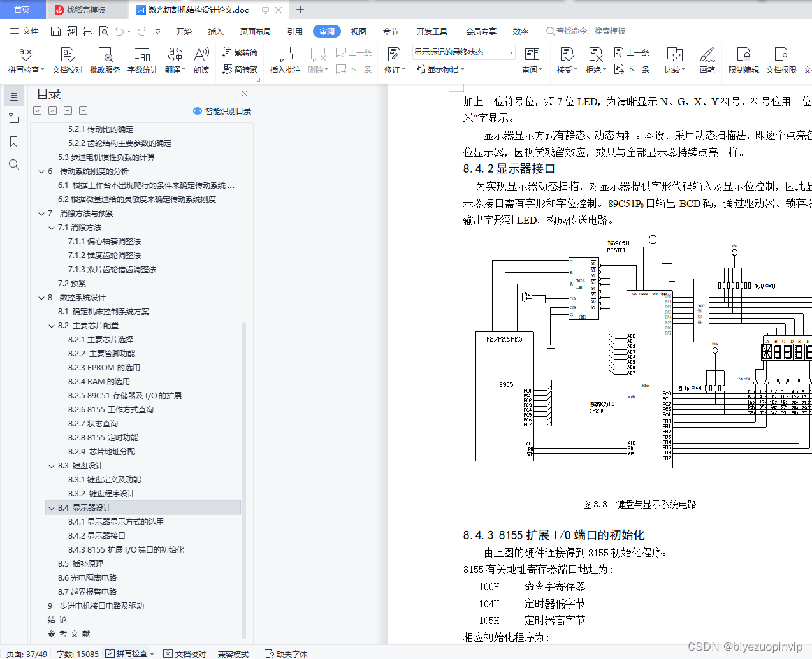
Task: Collapse section 8 数控系统设计
Action: (x=41, y=298)
